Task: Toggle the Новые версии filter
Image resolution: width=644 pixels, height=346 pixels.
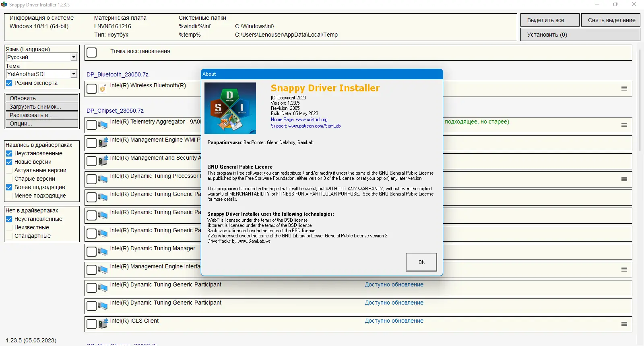Action: point(9,162)
